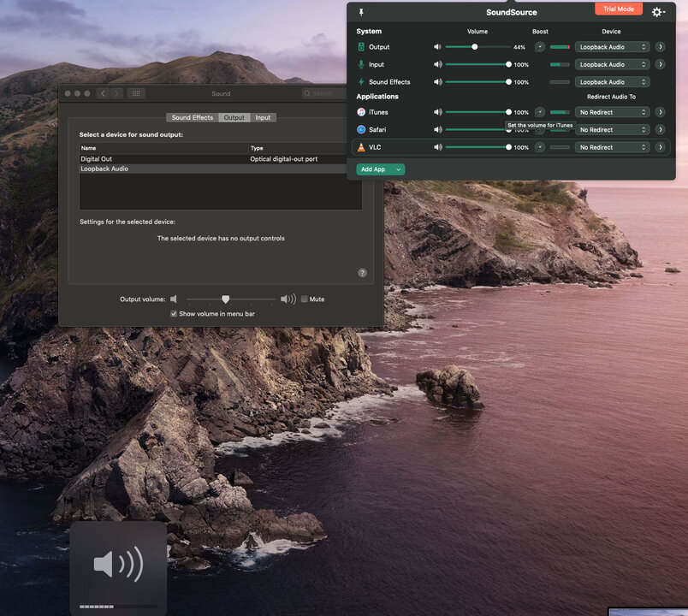Toggle the Boost button for system Output
The height and width of the screenshot is (616, 688).
(x=540, y=47)
